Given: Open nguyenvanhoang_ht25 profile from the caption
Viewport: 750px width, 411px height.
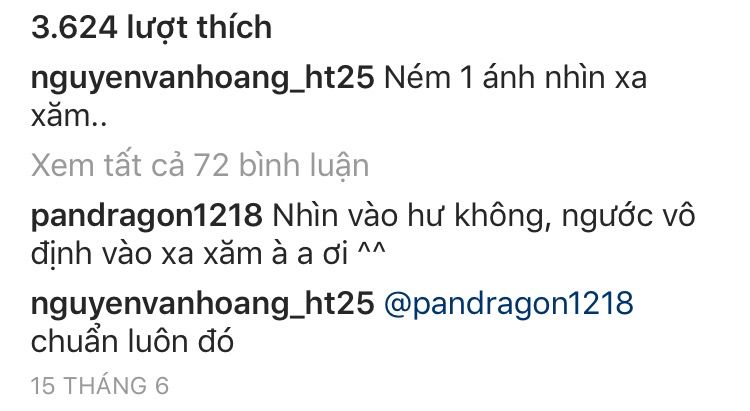Looking at the screenshot, I should [x=202, y=78].
